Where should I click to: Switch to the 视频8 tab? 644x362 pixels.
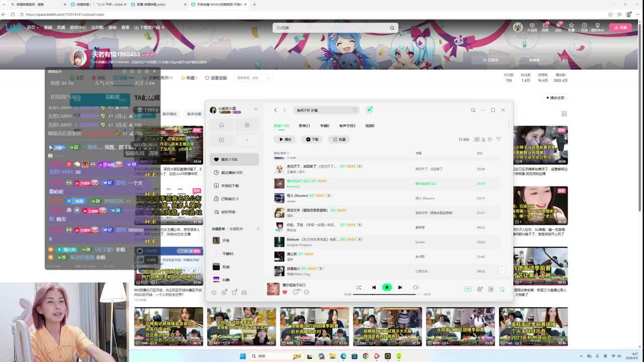370,126
